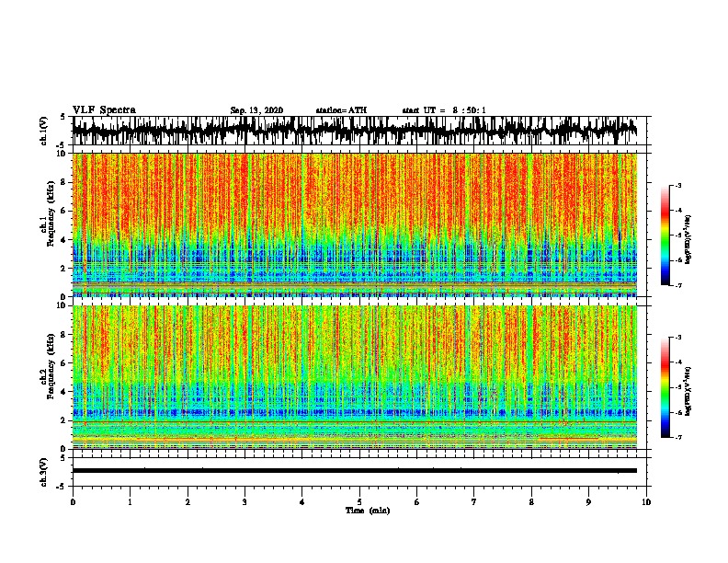This screenshot has height=563, width=728.
Task: Click the "6" minute time-axis tick label
Action: pos(417,502)
